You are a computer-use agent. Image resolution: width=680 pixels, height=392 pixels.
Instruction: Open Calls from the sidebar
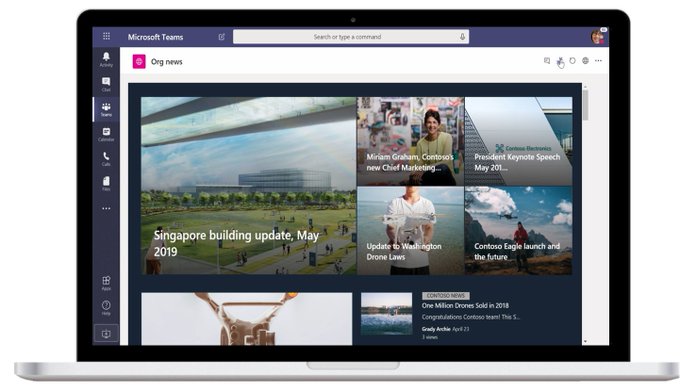tap(106, 159)
